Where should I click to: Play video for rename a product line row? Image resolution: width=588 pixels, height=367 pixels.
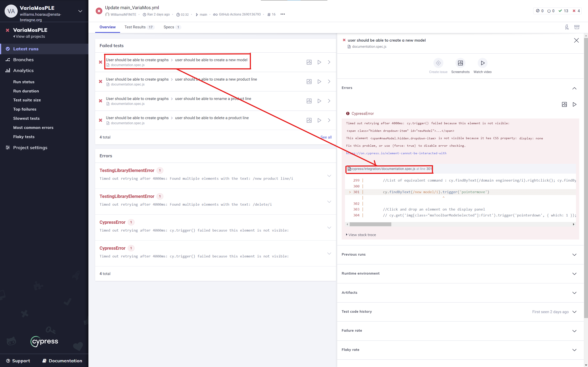[x=319, y=101]
